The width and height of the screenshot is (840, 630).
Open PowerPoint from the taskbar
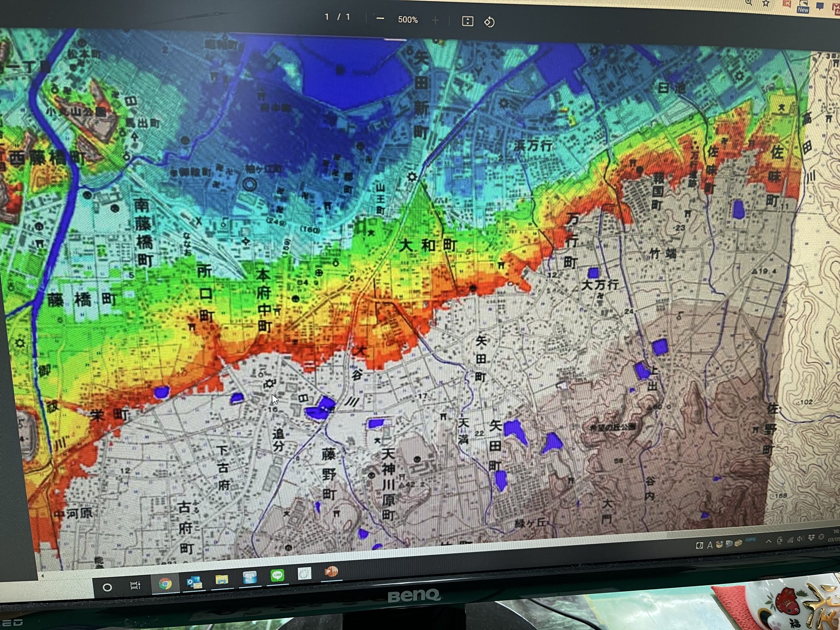point(331,572)
